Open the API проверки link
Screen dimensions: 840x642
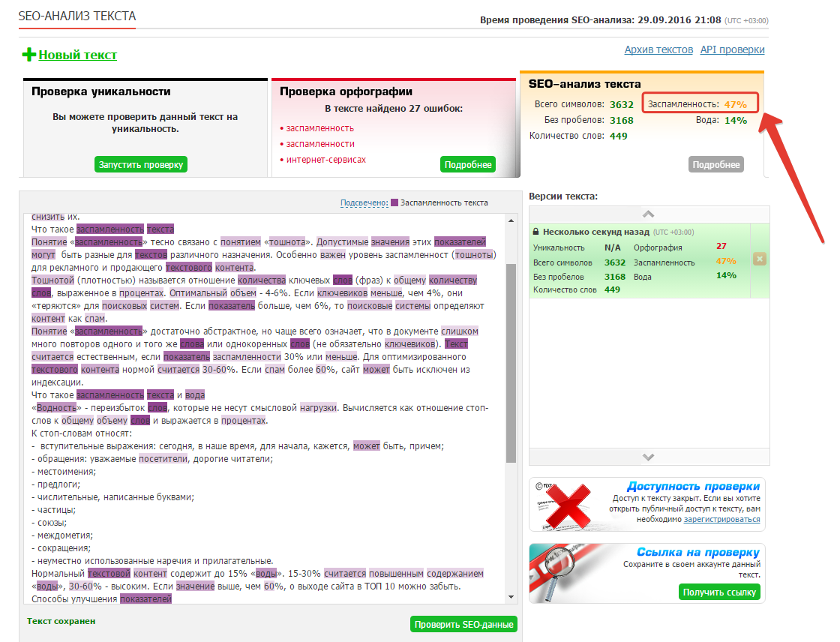732,49
